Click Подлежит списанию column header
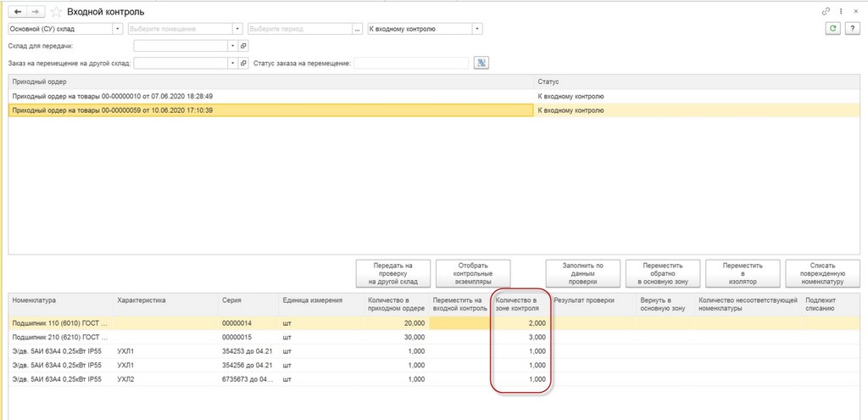Viewport: 868px width, 420px height. pyautogui.click(x=830, y=305)
